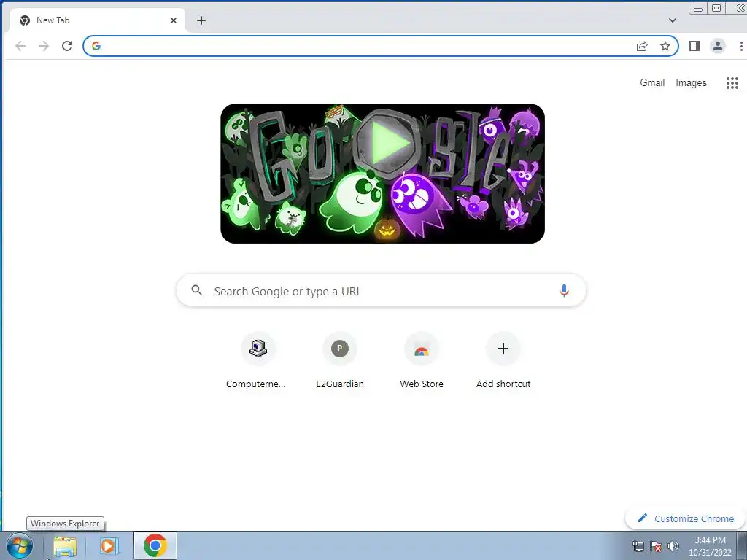This screenshot has width=747, height=560.
Task: Select the New Tab tab
Action: (98, 20)
